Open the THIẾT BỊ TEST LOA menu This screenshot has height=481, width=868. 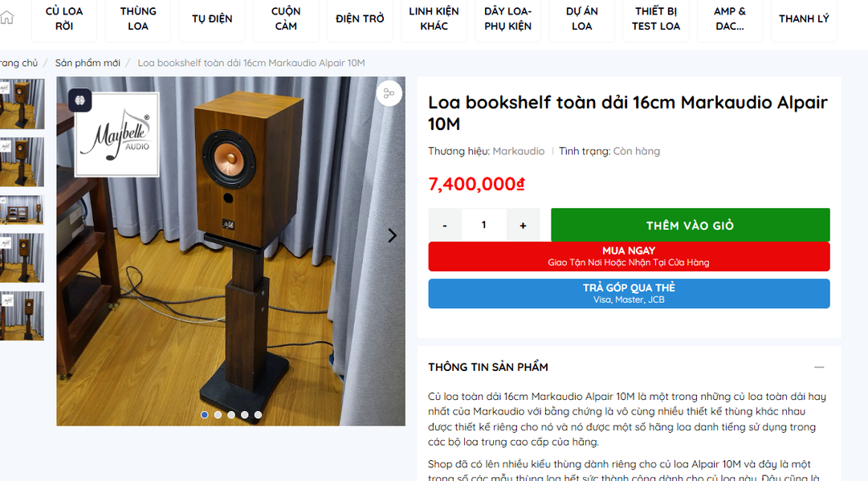pos(656,18)
